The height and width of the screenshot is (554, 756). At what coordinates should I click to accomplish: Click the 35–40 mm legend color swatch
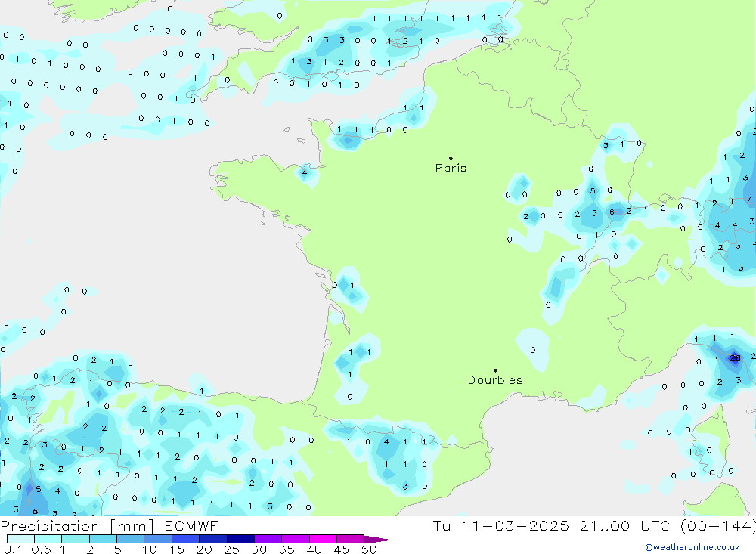click(x=296, y=539)
